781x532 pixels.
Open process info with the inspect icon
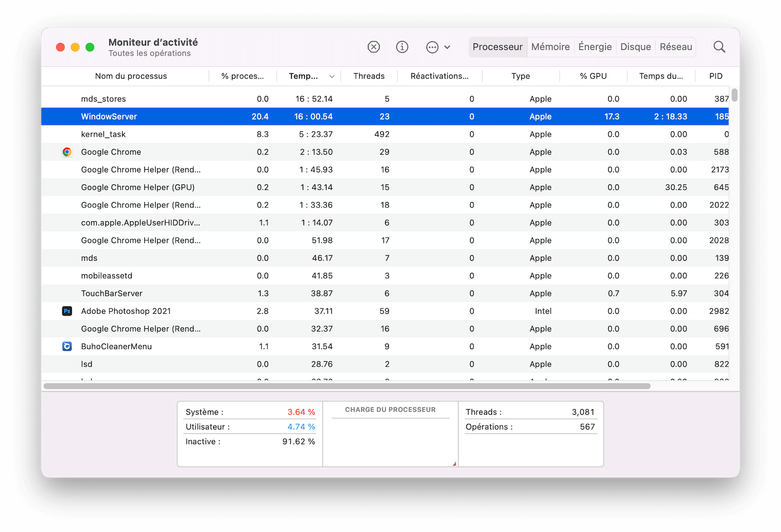coord(402,47)
